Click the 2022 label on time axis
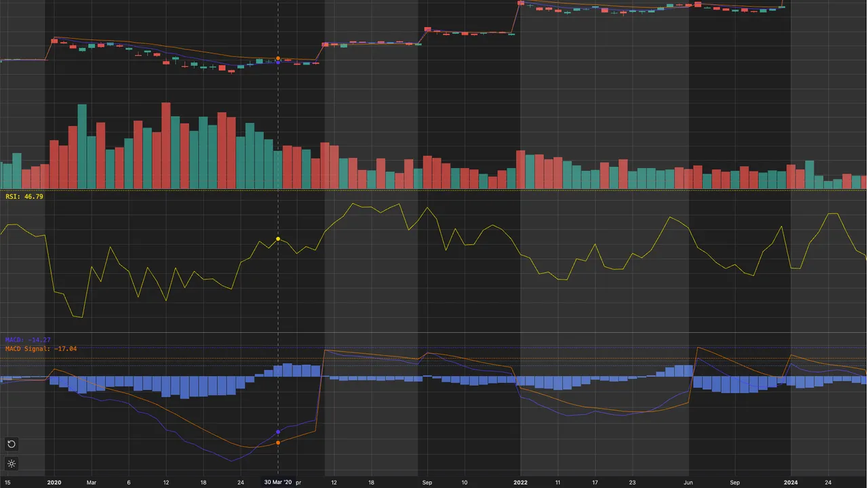868x488 pixels. 520,483
